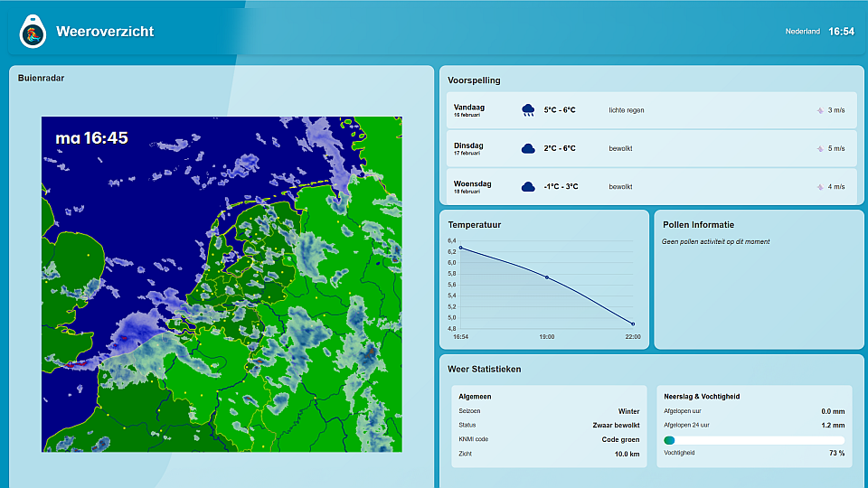
Task: Open the Woensdag forecast row
Action: [x=650, y=186]
